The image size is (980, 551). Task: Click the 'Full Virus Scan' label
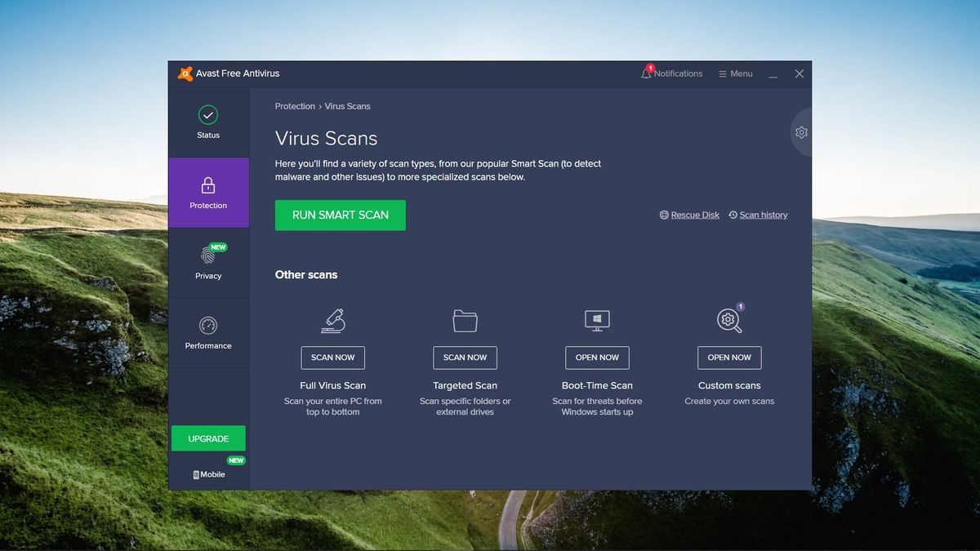pyautogui.click(x=333, y=385)
